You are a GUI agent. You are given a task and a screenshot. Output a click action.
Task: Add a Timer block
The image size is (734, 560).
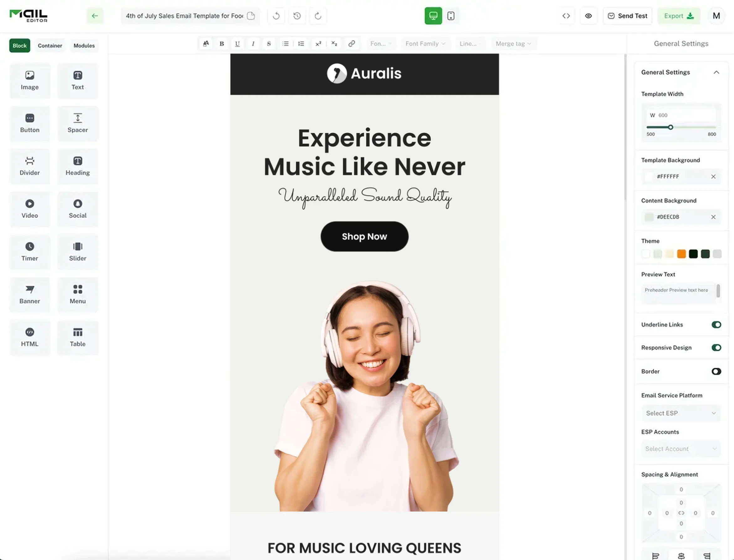click(x=30, y=252)
